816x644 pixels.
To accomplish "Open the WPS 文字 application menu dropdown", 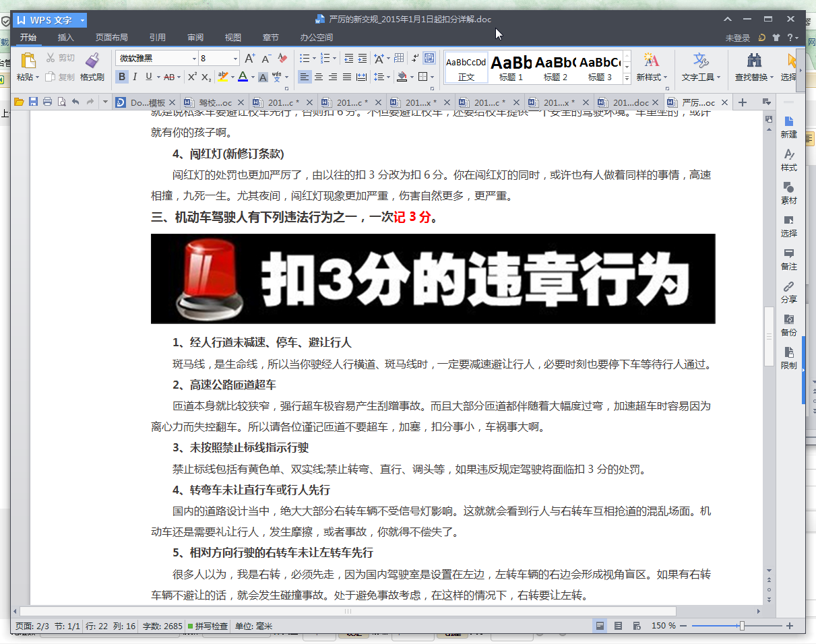I will click(x=82, y=20).
